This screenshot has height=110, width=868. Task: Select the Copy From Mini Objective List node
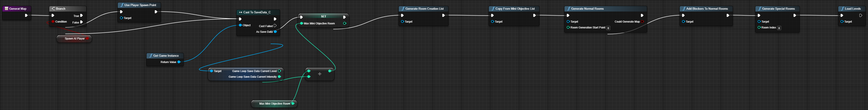514,9
